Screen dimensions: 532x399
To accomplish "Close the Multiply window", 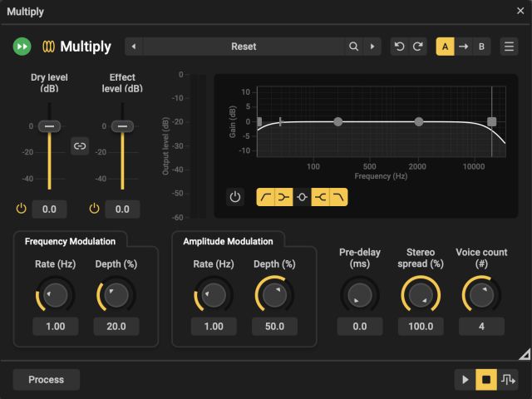I will click(520, 11).
